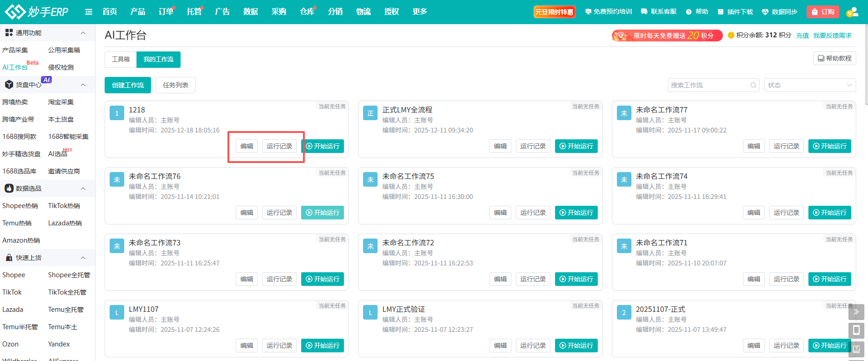The image size is (868, 361).
Task: Click the 妙手ERP logo
Action: pos(36,11)
